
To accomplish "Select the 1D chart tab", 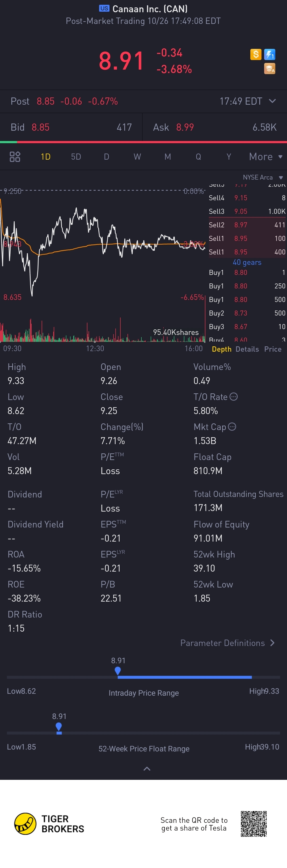I will coord(45,157).
